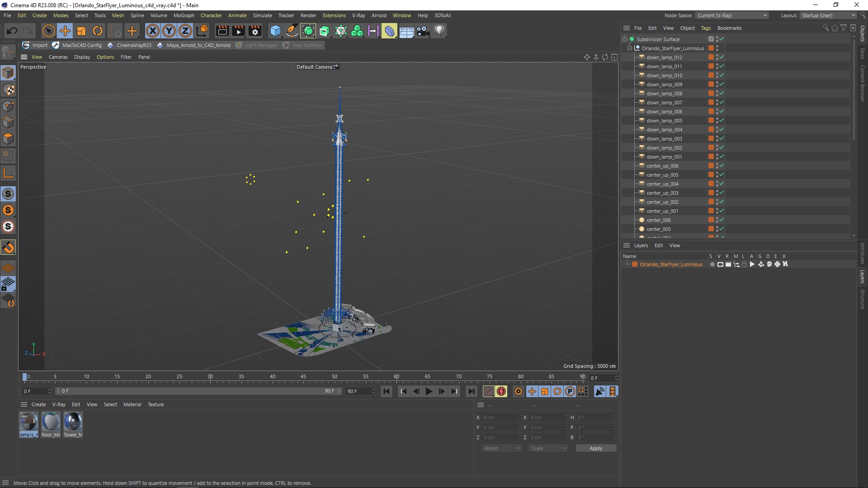
Task: Toggle Autokeying button
Action: 501,391
